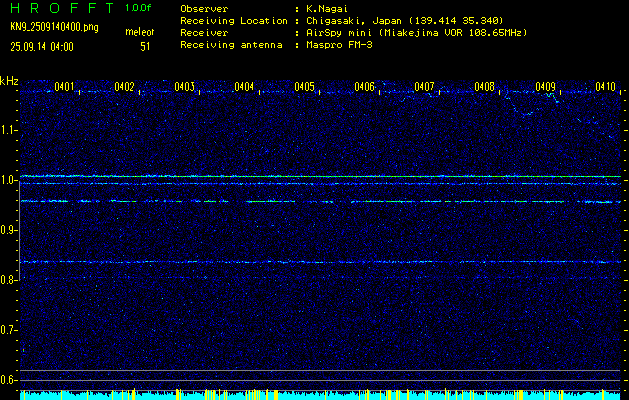629x400 pixels.
Task: Click the HROFFT title text
Action: (x=62, y=8)
